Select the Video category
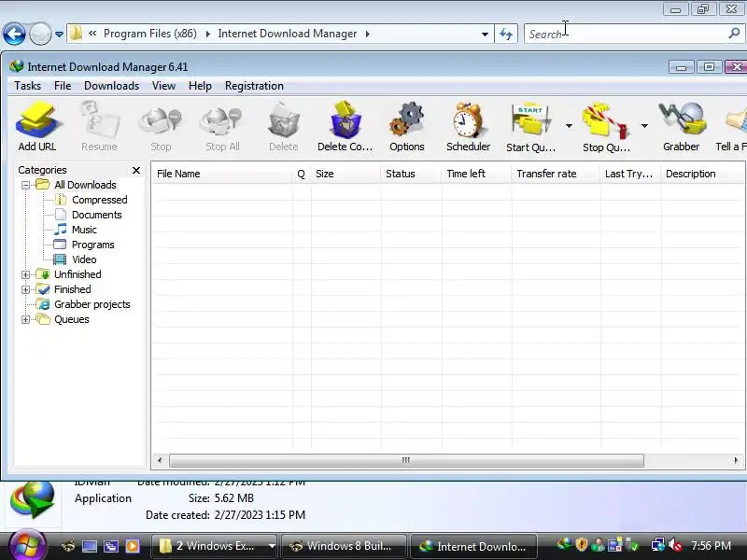 tap(84, 259)
